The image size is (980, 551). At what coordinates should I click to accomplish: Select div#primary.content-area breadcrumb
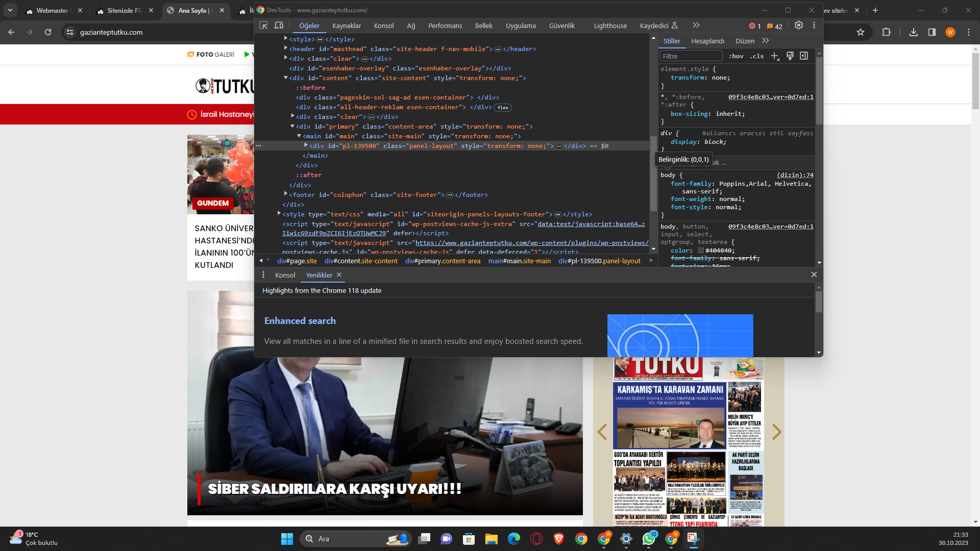[x=443, y=261]
